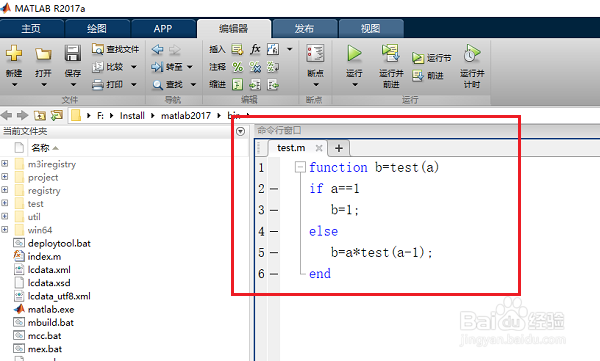Click Run and Time (运行并计时) icon

pos(472,53)
